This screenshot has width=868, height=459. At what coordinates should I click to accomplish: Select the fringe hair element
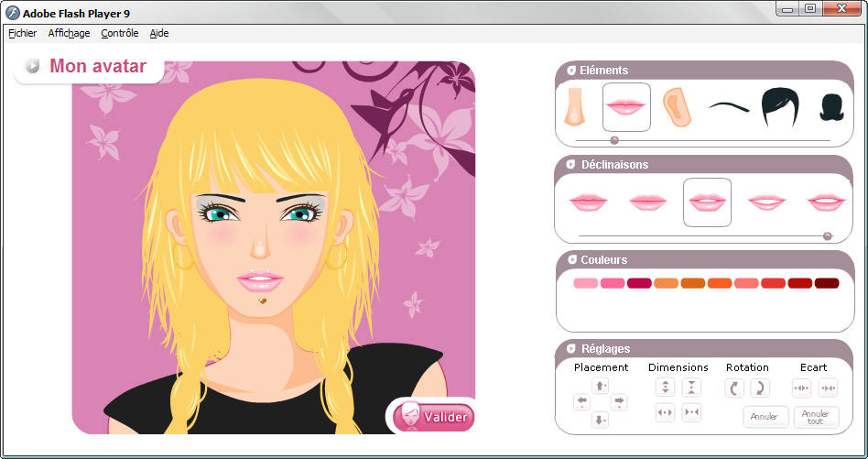[780, 106]
